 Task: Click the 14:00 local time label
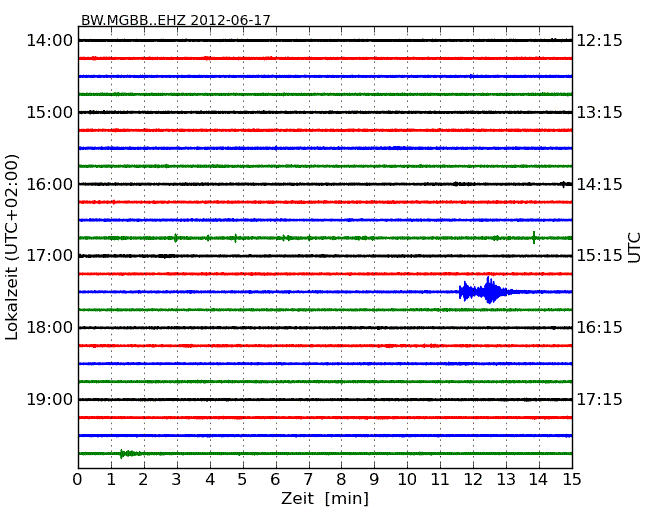[x=49, y=41]
